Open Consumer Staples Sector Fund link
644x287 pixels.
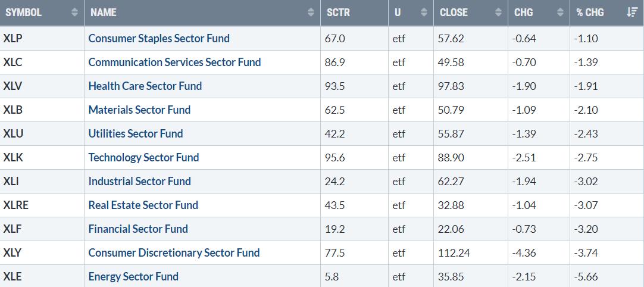click(159, 38)
